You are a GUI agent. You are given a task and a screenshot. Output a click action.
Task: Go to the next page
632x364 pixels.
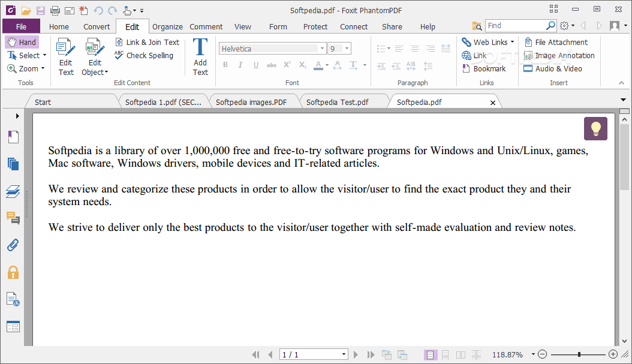pyautogui.click(x=356, y=355)
